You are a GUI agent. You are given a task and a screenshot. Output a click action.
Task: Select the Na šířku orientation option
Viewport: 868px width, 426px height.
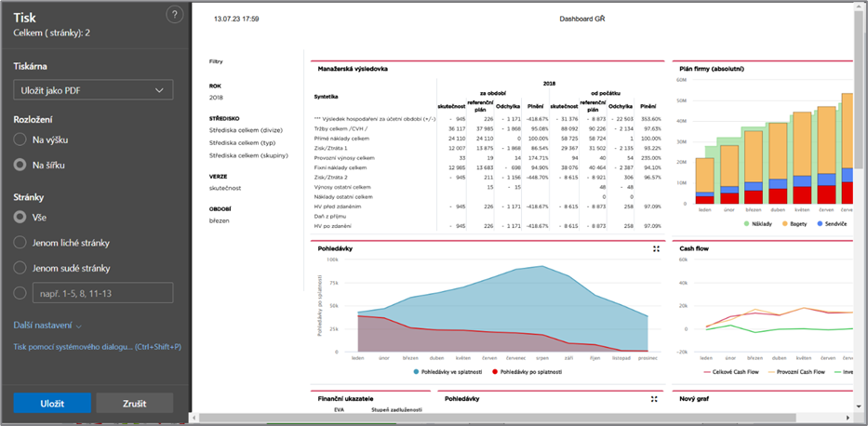click(20, 165)
